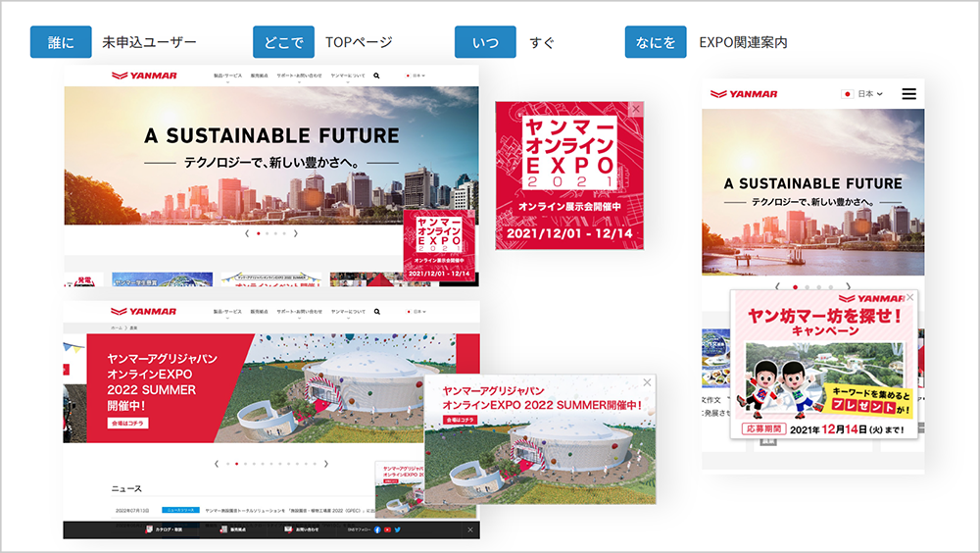The height and width of the screenshot is (553, 980).
Task: Close the enlarged EXPO 2022 SUMMER popup
Action: (648, 382)
